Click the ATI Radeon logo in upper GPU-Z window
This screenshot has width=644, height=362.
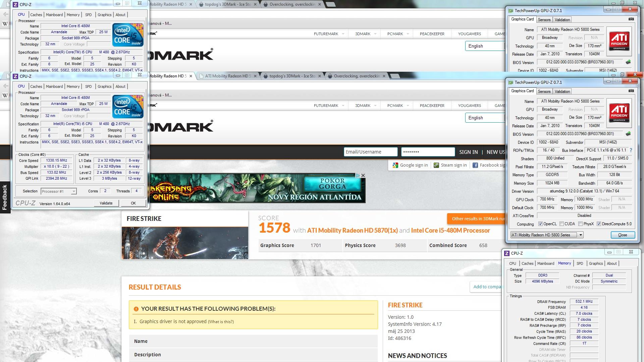[x=619, y=41]
